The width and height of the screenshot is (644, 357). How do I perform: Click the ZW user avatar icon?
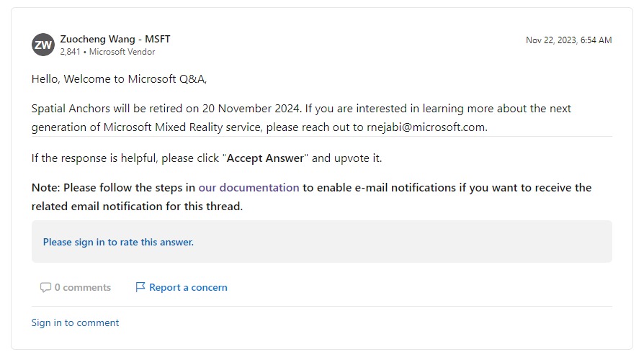click(x=43, y=45)
